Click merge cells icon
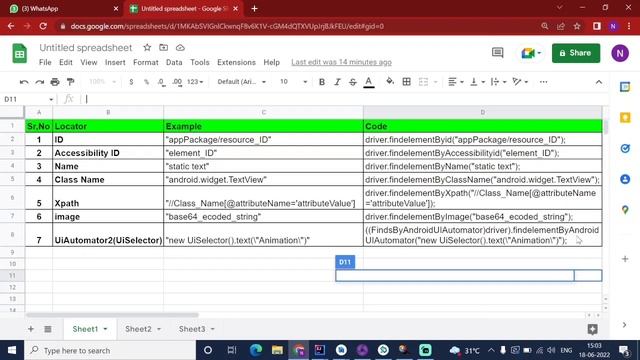This screenshot has width=640, height=360. pyautogui.click(x=424, y=82)
